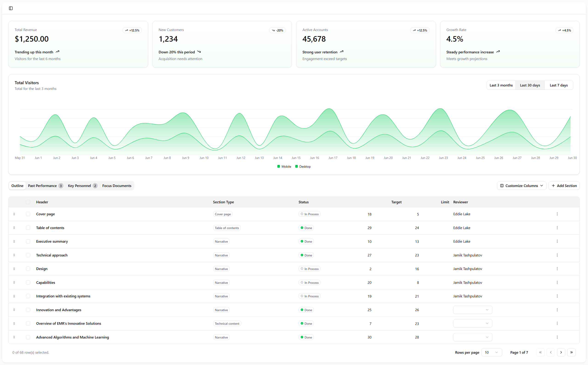Select the Last 30 days range
Viewport: 588px width, 365px height.
pyautogui.click(x=530, y=85)
